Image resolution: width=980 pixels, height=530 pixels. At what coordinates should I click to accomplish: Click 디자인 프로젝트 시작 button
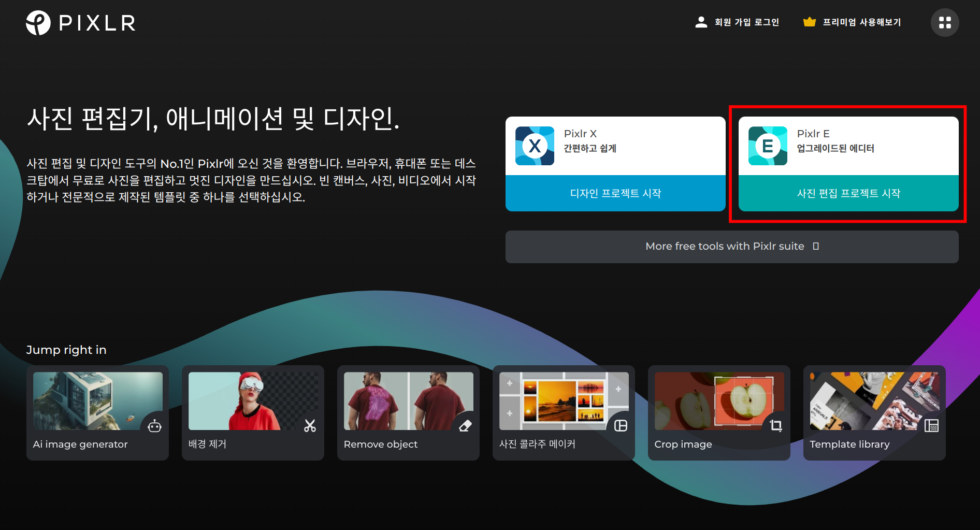(615, 193)
